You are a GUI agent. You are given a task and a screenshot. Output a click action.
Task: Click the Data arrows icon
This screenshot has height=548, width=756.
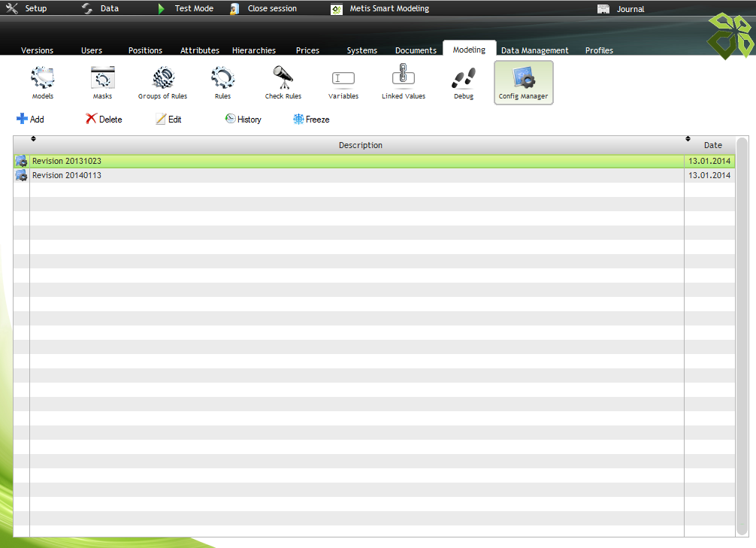click(87, 8)
